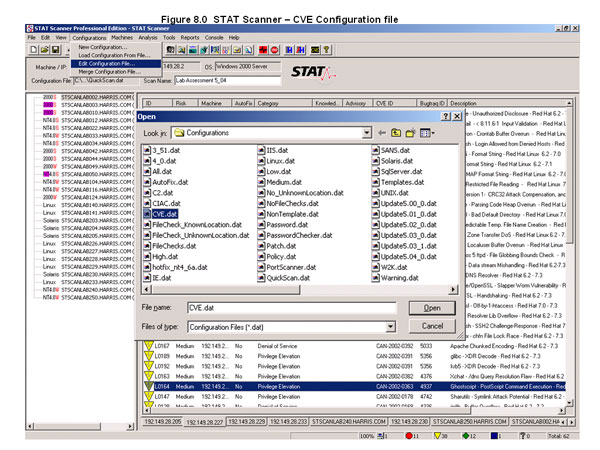600x450 pixels.
Task: Click the tab strip right scroll arrow
Action: [x=572, y=422]
